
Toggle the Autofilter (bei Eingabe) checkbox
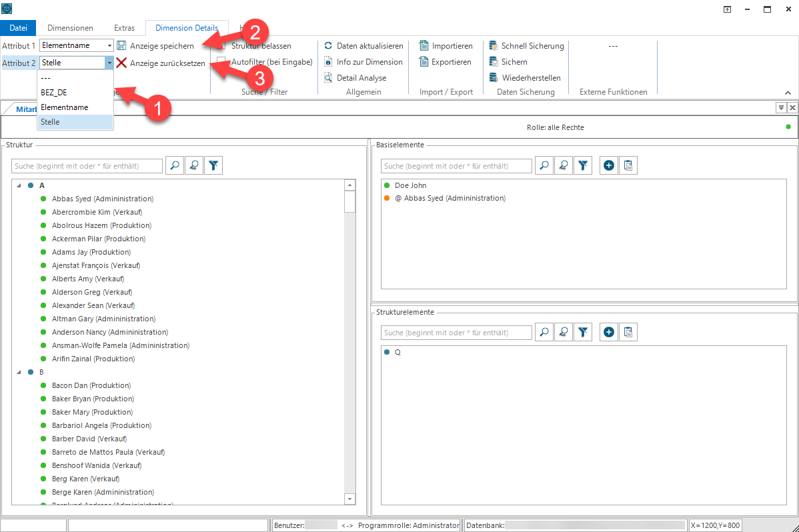click(x=221, y=61)
